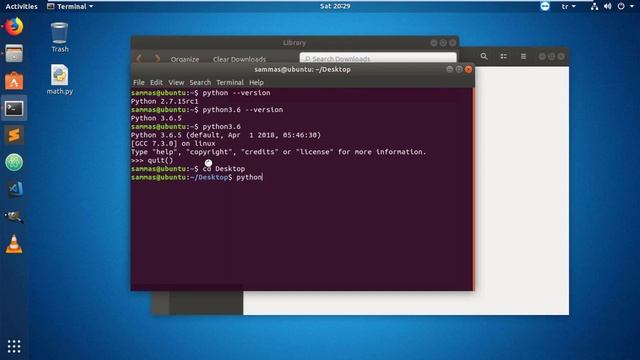Expand system menu arrow in top bar
This screenshot has width=640, height=360.
pyautogui.click(x=631, y=6)
